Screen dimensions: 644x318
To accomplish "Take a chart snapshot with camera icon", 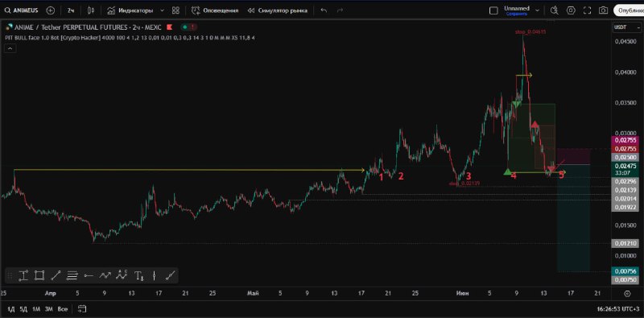I will pyautogui.click(x=603, y=10).
